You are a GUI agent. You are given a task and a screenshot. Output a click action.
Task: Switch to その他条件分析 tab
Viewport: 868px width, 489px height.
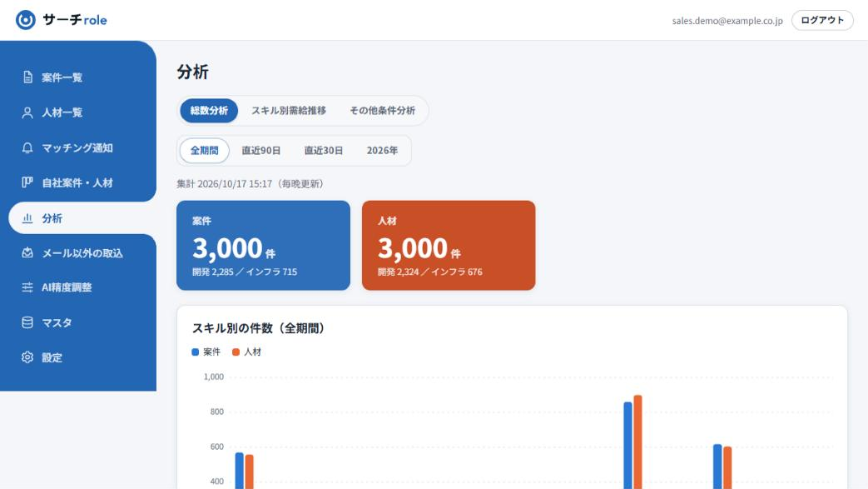click(x=382, y=110)
